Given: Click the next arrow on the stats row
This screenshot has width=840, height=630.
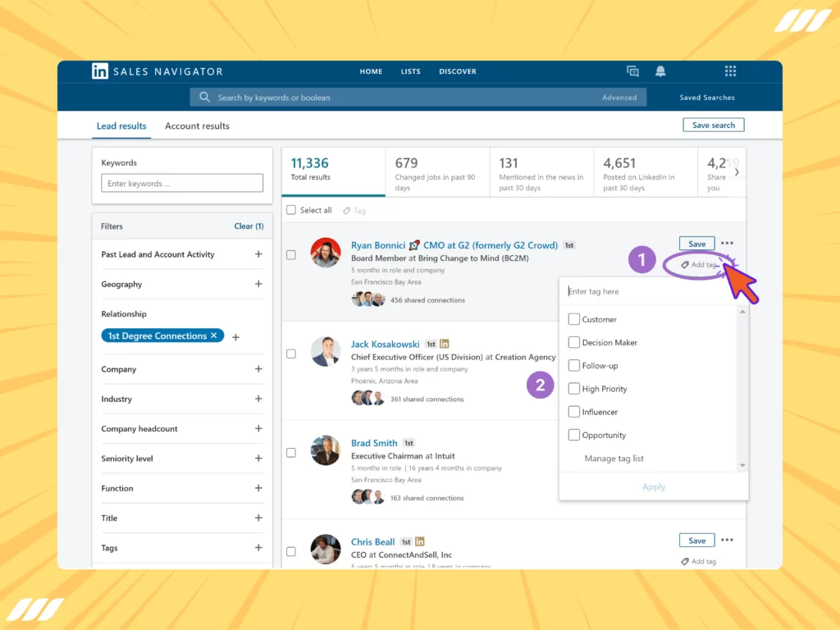Looking at the screenshot, I should 737,172.
